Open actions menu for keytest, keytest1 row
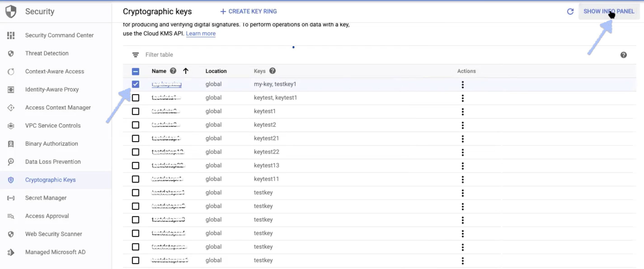This screenshot has height=269, width=644. (463, 98)
